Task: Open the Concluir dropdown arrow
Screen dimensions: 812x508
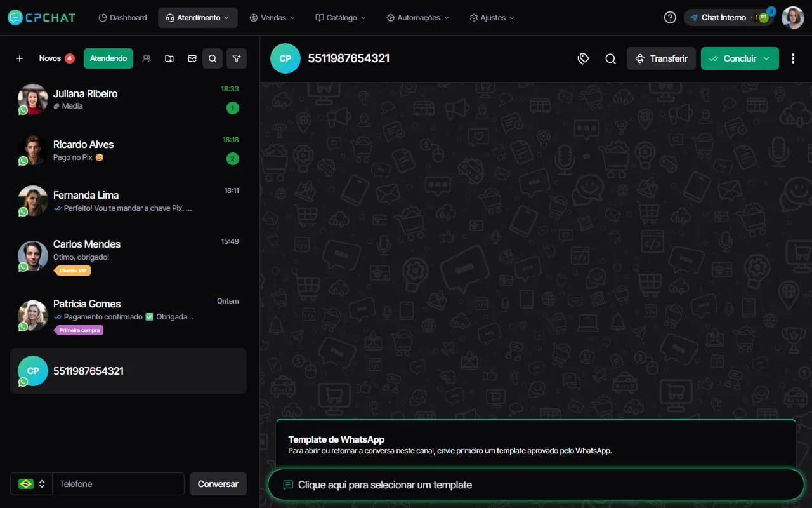Action: 767,58
